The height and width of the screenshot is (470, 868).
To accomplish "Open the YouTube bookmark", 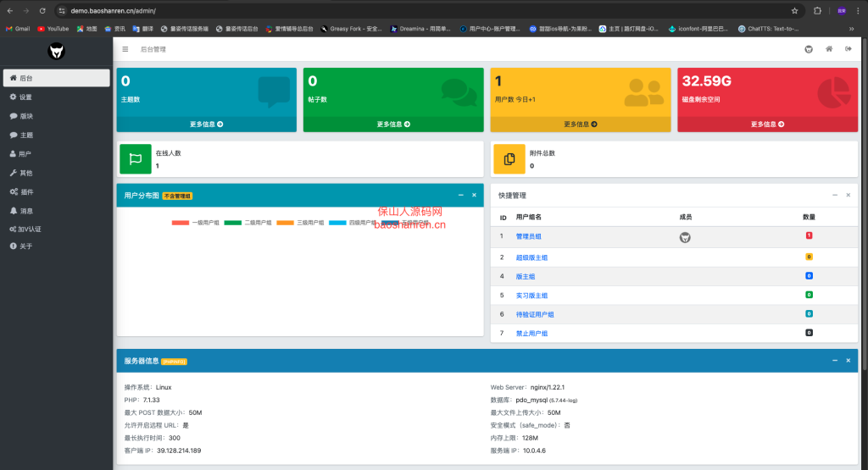I will coord(53,29).
